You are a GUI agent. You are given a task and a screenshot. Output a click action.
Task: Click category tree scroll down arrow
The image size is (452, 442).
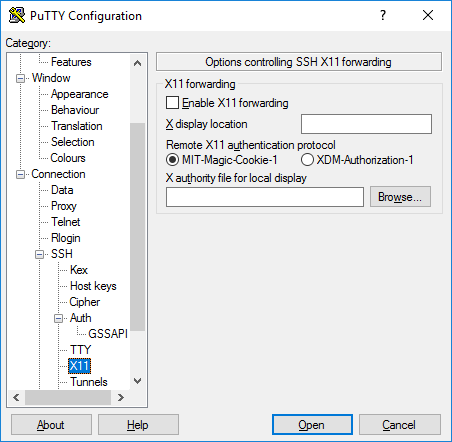(x=137, y=381)
